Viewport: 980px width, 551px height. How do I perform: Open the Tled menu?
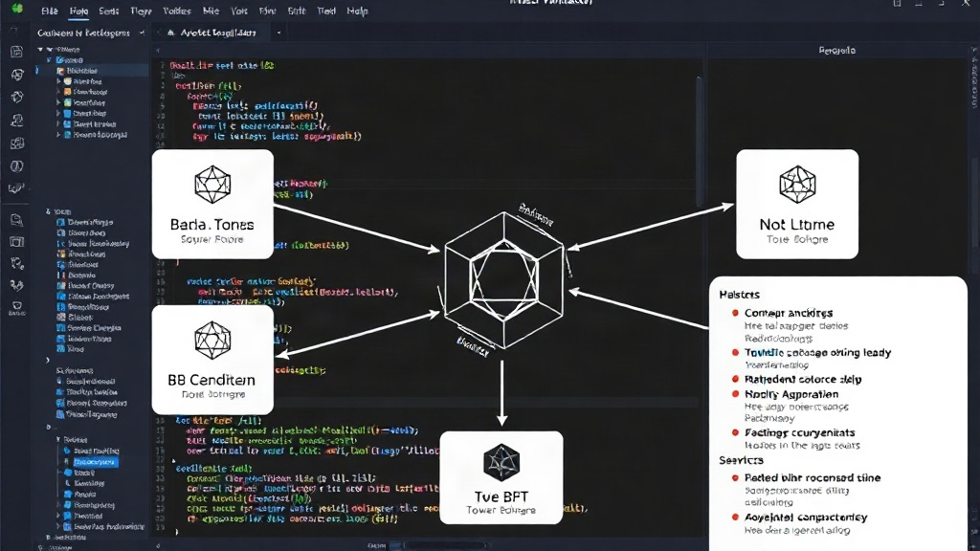(326, 11)
